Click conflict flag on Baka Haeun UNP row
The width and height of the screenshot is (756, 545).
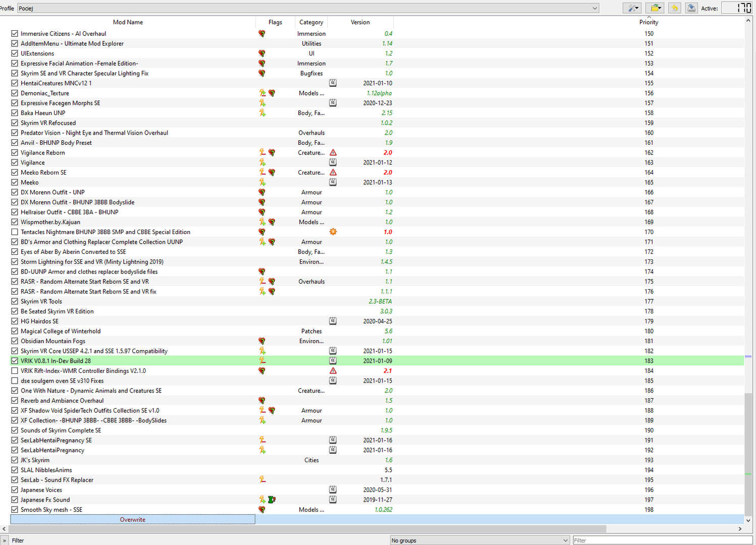pyautogui.click(x=262, y=113)
